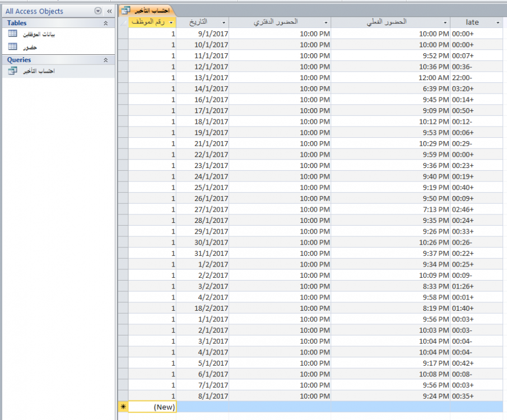Click late value 00:36-
The image size is (507, 420).
point(477,67)
